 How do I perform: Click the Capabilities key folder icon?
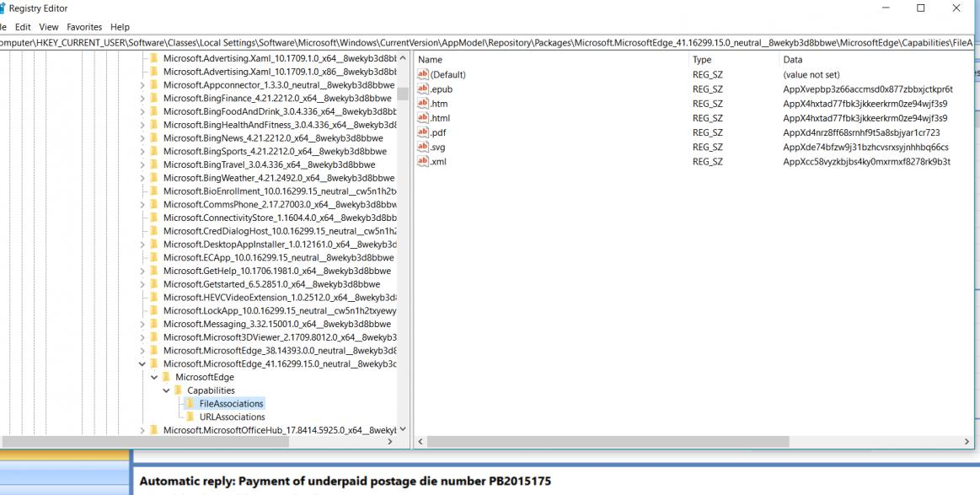point(178,390)
